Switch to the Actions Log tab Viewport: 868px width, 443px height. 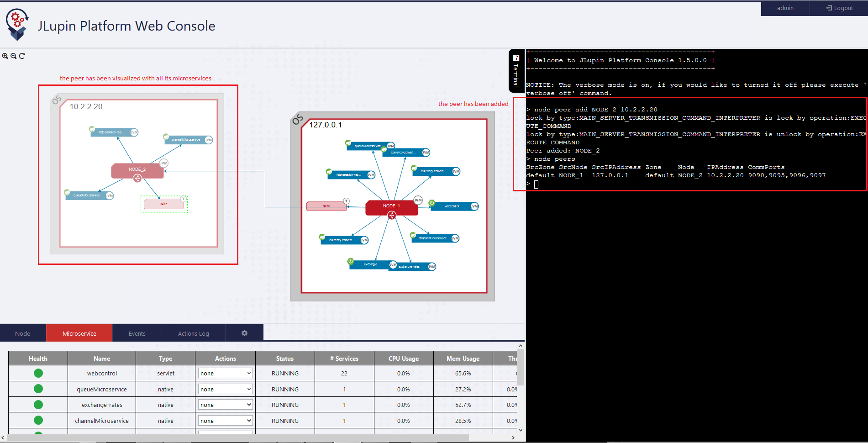tap(194, 333)
